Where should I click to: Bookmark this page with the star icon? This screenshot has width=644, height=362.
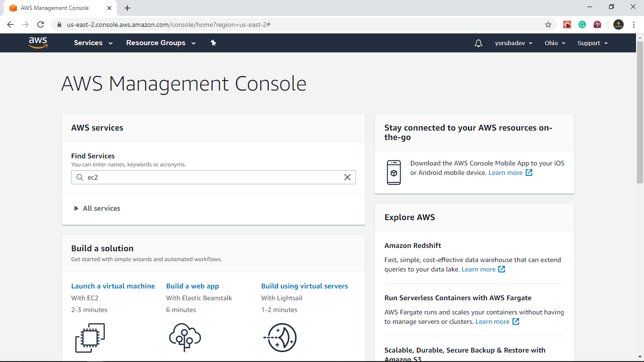pos(548,25)
